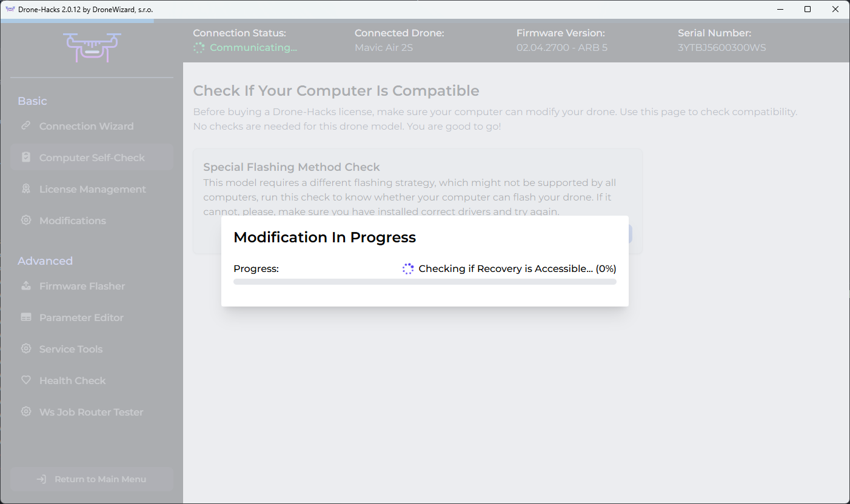The width and height of the screenshot is (850, 504).
Task: Click the Modifications gear icon
Action: click(25, 220)
